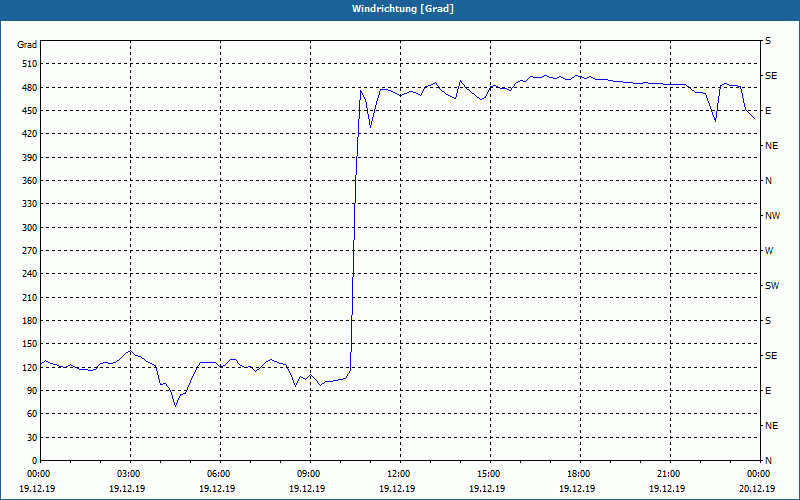The image size is (800, 500).
Task: Click the "30" left axis value
Action: click(x=32, y=437)
